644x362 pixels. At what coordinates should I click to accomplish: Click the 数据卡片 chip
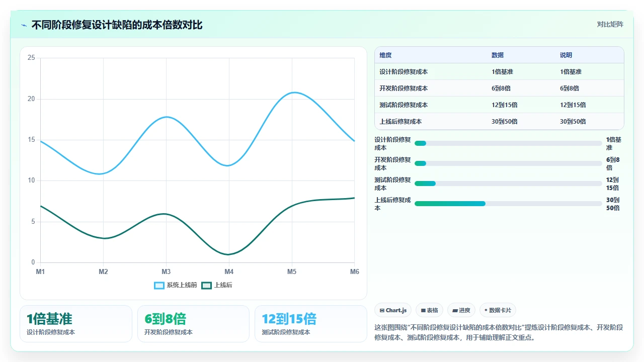pyautogui.click(x=498, y=310)
